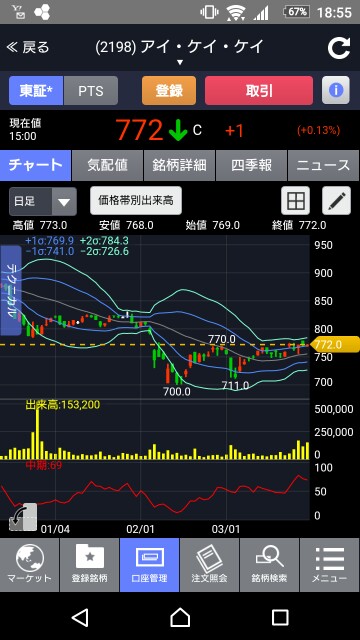
Task: Open the blue info icon
Action: click(x=336, y=90)
